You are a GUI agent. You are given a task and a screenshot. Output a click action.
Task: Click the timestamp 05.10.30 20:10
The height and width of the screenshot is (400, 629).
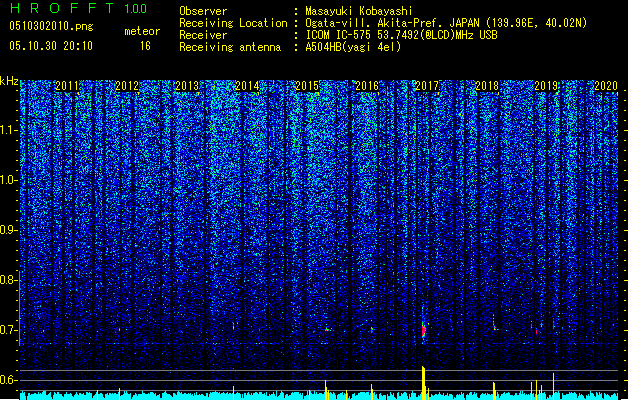(51, 46)
